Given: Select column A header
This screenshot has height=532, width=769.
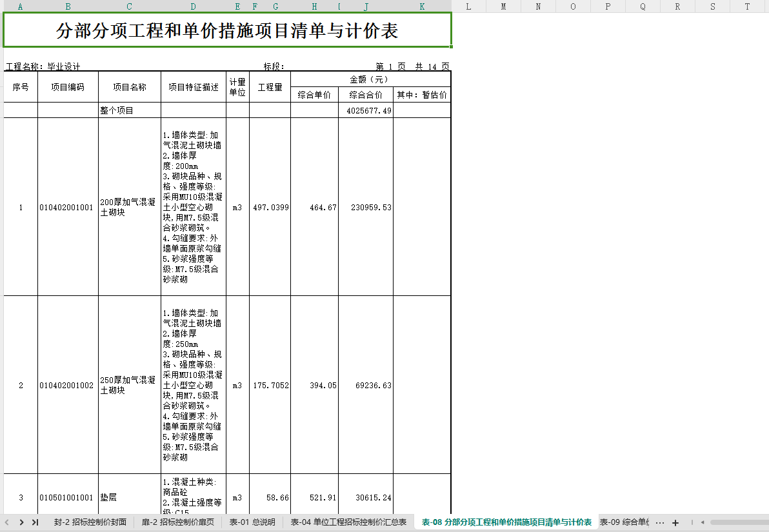Looking at the screenshot, I should (20, 6).
